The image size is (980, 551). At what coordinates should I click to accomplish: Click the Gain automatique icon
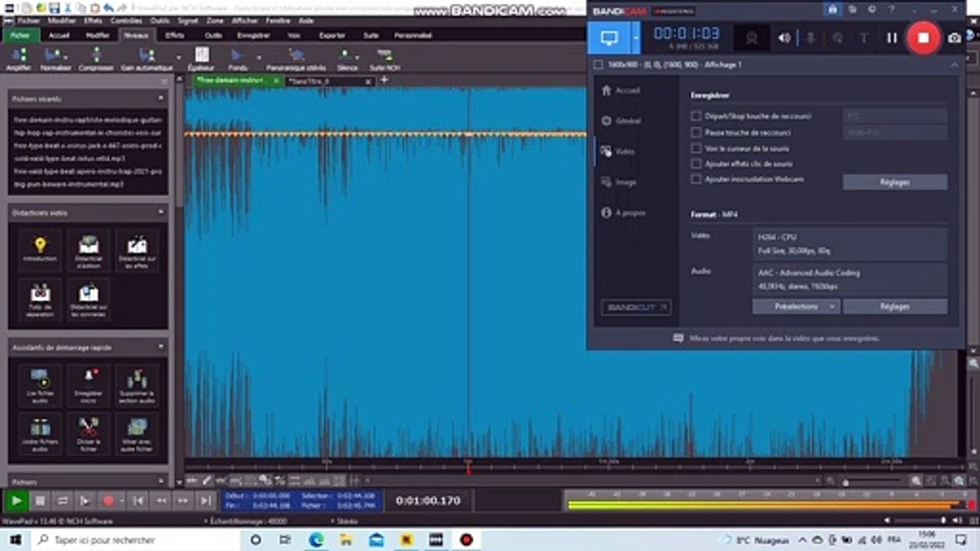[146, 55]
